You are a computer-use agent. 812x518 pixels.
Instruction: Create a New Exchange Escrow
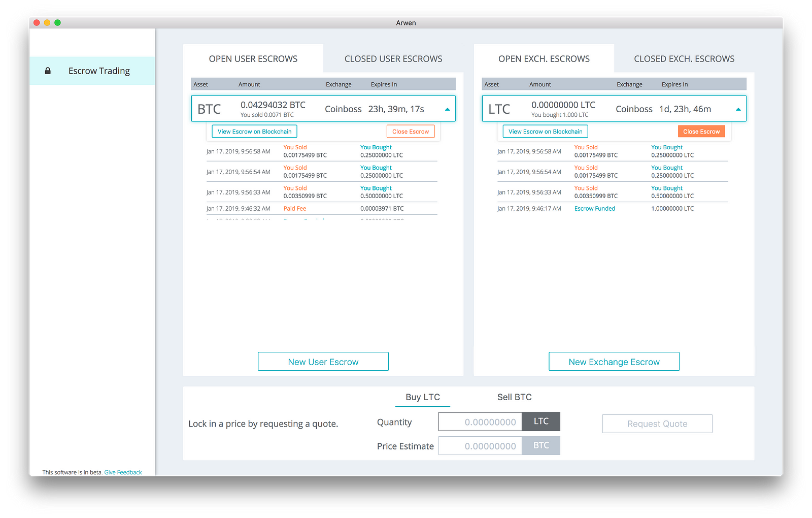click(614, 362)
